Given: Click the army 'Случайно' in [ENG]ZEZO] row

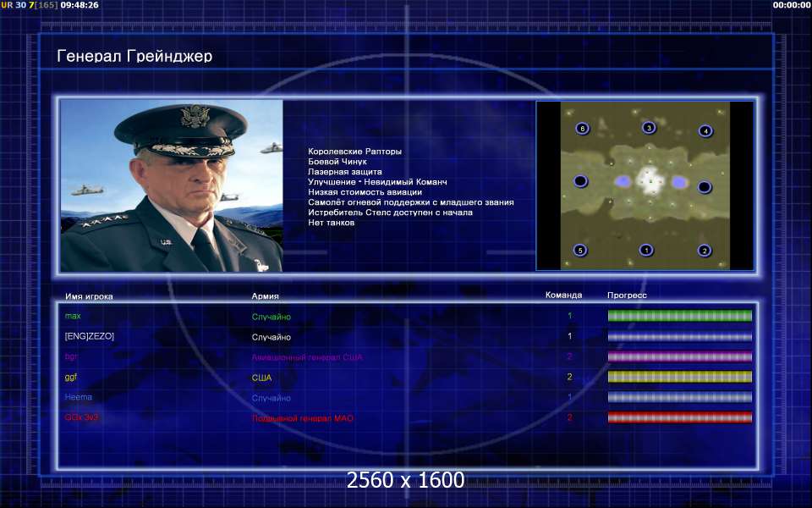Looking at the screenshot, I should (272, 337).
